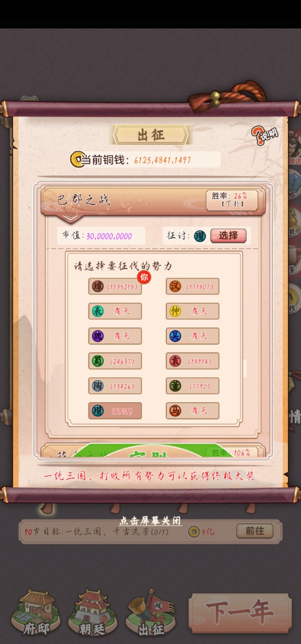Expand the next battle panel with 胜率 106%

tap(153, 451)
